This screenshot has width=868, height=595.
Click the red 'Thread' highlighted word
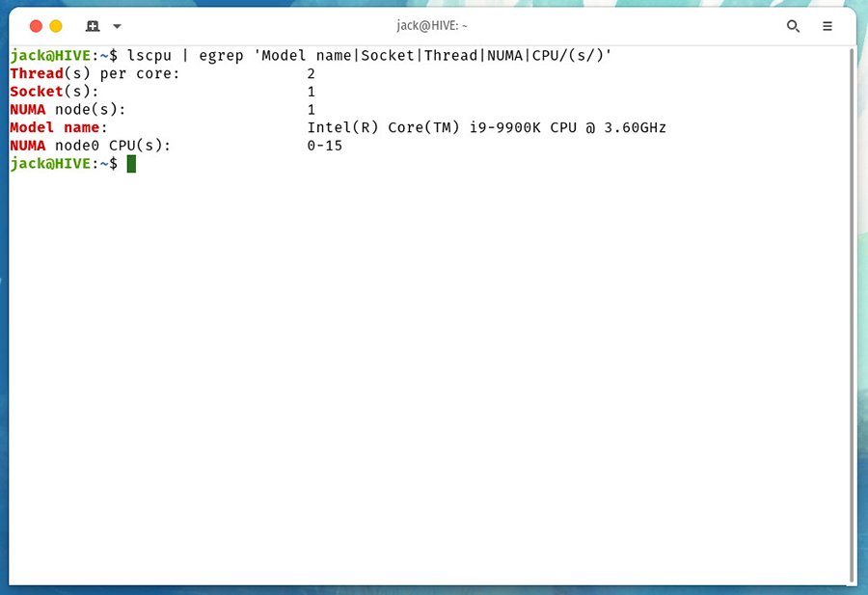(x=37, y=73)
